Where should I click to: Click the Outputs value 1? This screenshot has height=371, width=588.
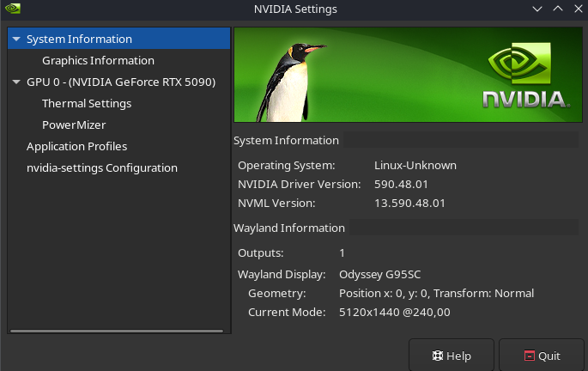click(x=342, y=252)
